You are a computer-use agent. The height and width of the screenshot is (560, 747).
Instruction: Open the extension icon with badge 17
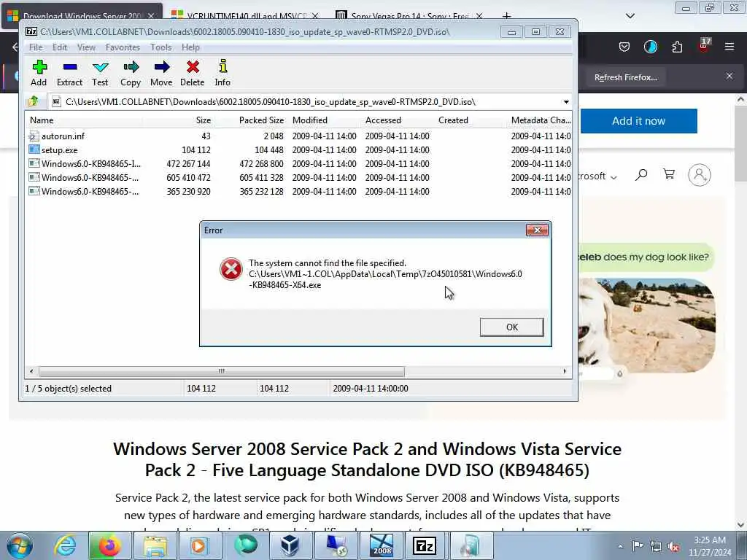(704, 46)
